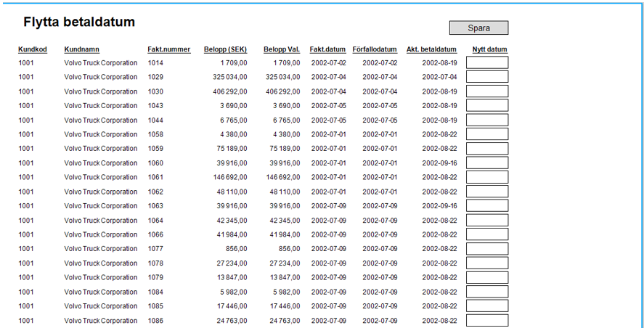Screen dimensions: 644x328
Task: Click Belopp Val. amount 27 234,00
Action: tap(285, 263)
